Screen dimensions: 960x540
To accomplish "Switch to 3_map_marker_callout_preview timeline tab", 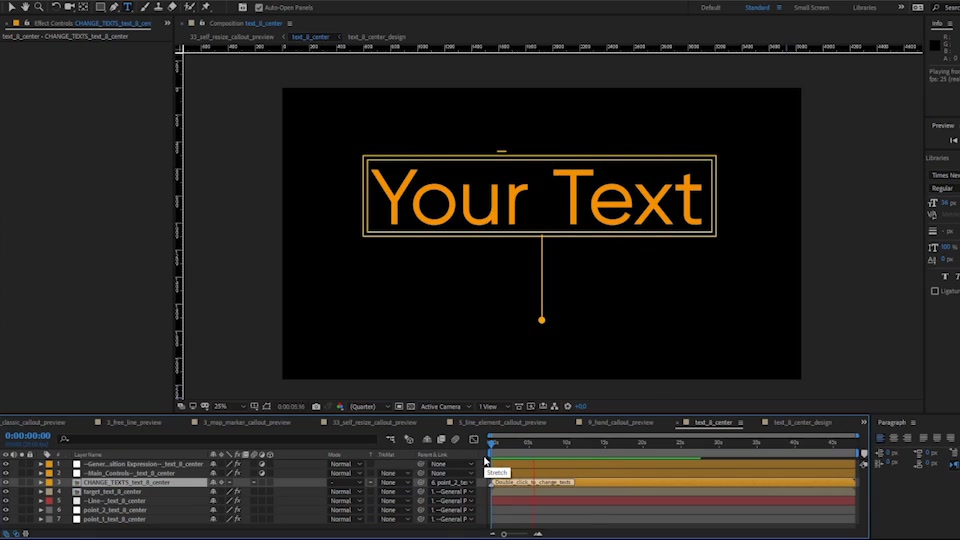I will click(x=247, y=422).
